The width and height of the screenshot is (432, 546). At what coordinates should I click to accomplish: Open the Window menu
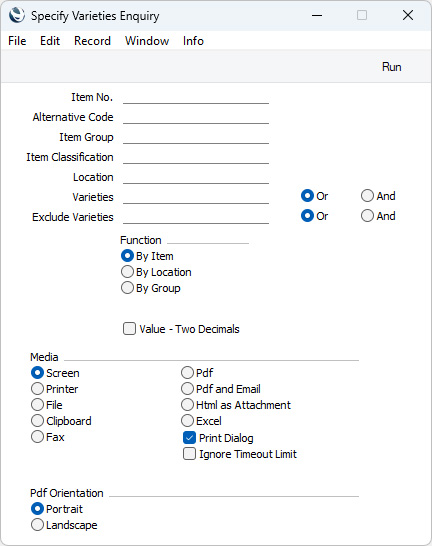pyautogui.click(x=147, y=41)
